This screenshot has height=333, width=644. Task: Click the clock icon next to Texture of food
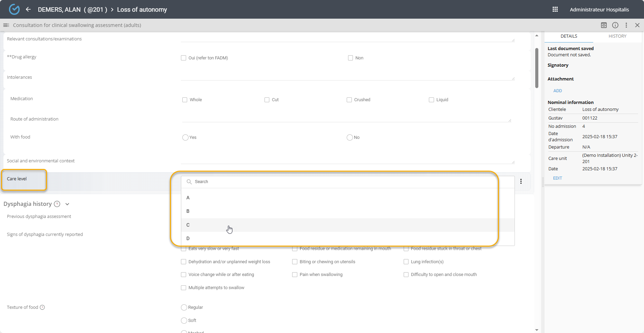pyautogui.click(x=42, y=307)
